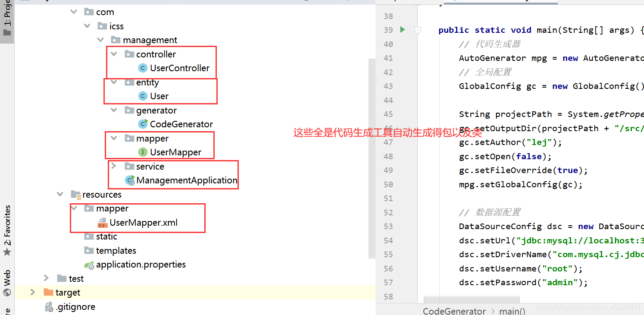
Task: Click the management package folder icon
Action: (116, 40)
